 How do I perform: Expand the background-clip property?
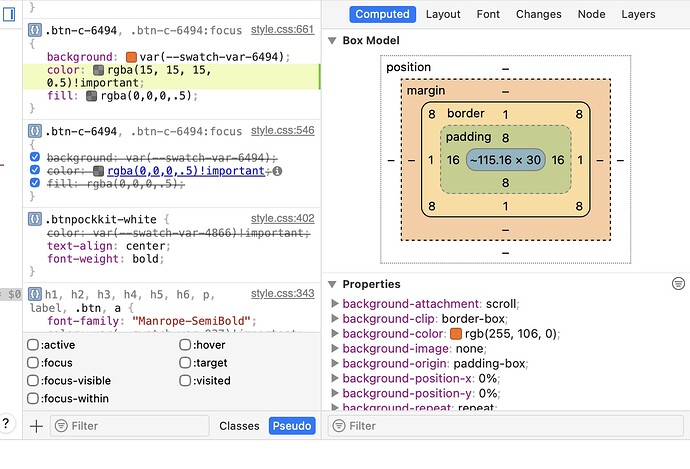point(334,319)
